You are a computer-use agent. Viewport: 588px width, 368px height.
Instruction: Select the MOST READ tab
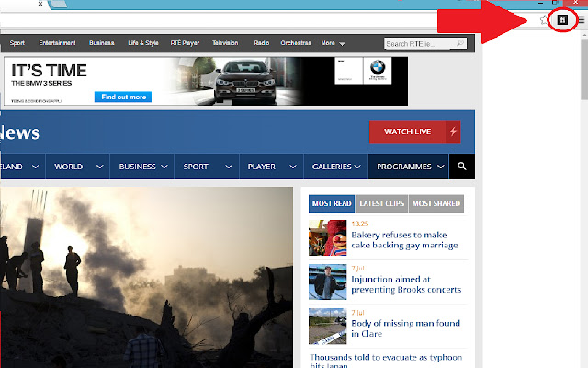(x=332, y=203)
